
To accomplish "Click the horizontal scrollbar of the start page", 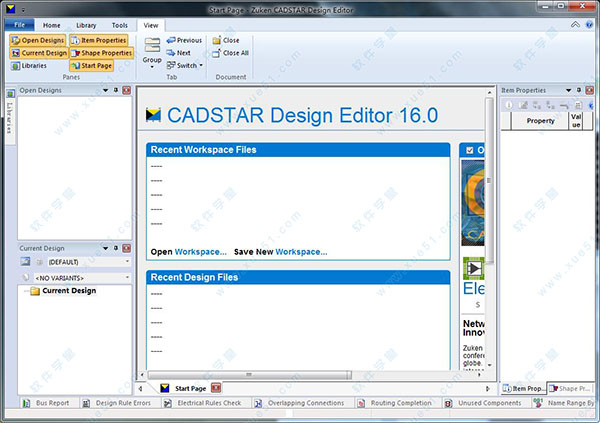I will 249,375.
